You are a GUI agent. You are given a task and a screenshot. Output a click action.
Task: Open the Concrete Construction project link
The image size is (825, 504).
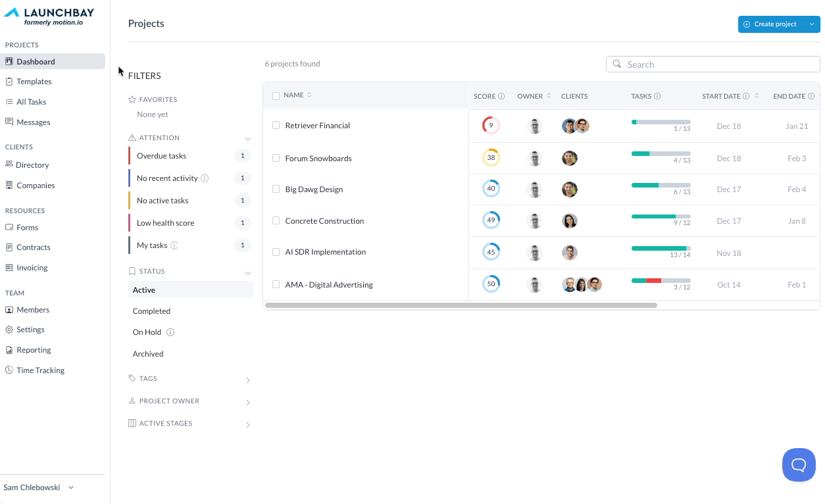click(324, 221)
